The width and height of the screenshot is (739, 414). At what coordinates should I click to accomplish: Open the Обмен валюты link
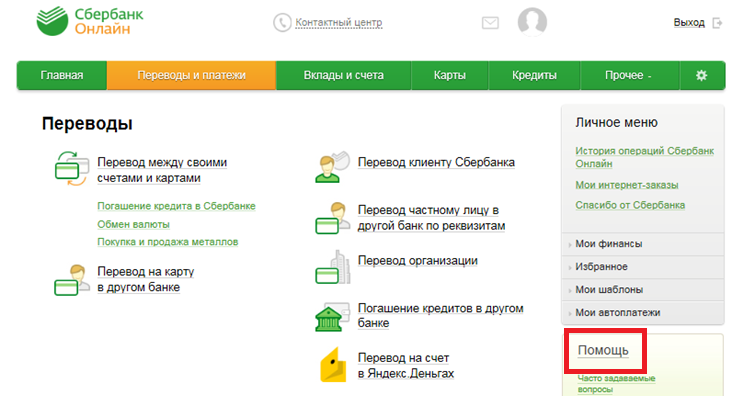point(133,224)
